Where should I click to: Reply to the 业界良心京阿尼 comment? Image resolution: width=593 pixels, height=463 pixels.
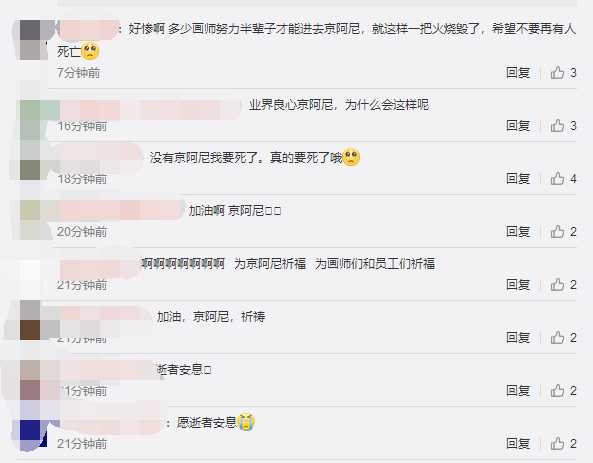(x=518, y=125)
